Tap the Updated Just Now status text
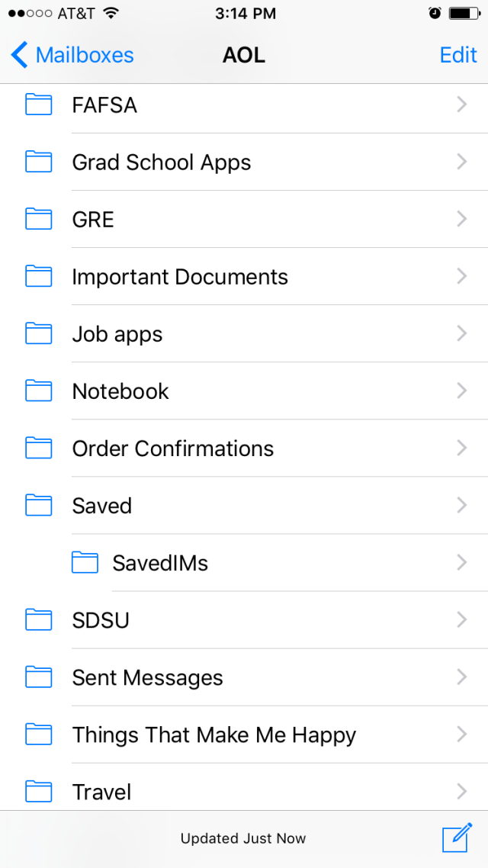Image resolution: width=488 pixels, height=868 pixels. pyautogui.click(x=243, y=838)
